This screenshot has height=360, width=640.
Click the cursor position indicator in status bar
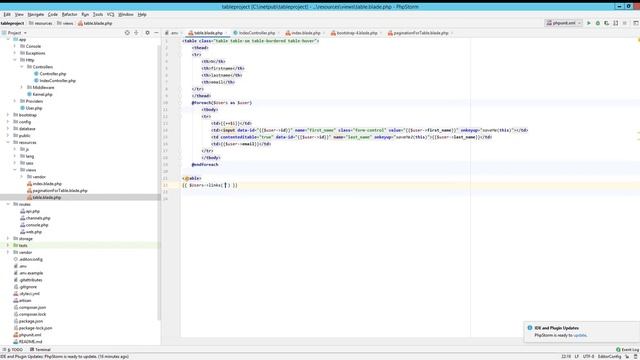pyautogui.click(x=566, y=357)
